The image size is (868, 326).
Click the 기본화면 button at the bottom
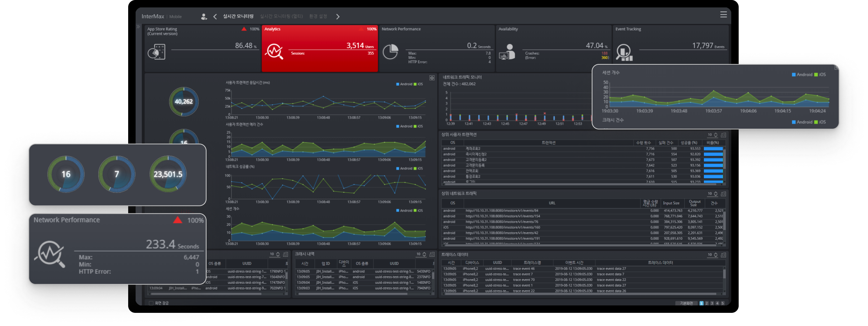686,303
